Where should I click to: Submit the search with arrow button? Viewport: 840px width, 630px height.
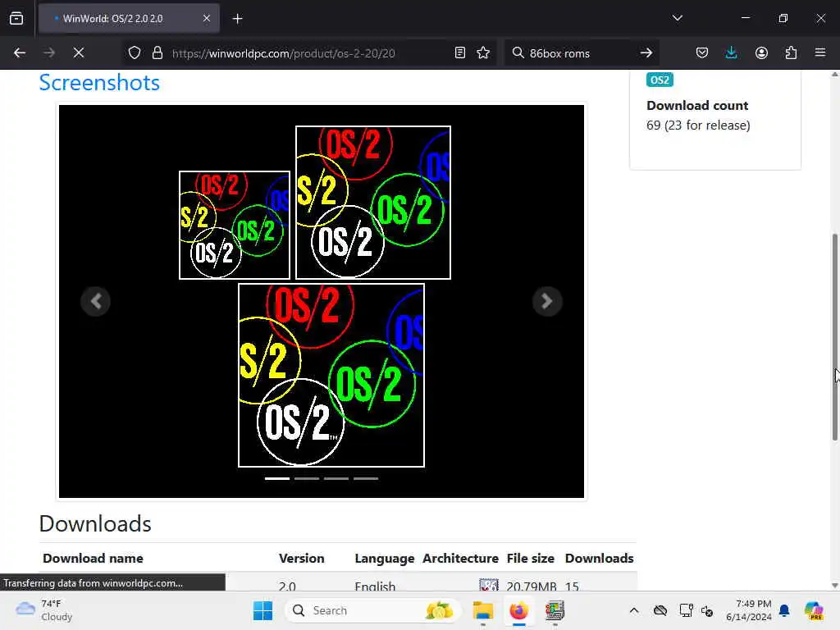[646, 52]
